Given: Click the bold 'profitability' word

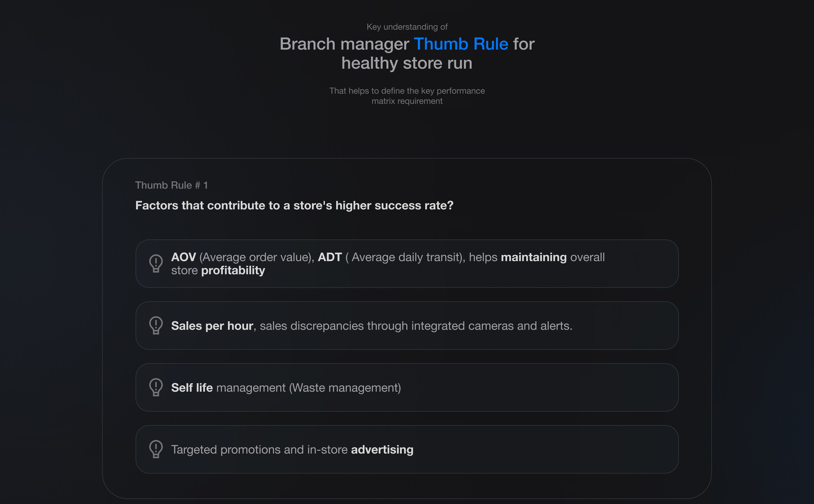Looking at the screenshot, I should click(x=233, y=270).
